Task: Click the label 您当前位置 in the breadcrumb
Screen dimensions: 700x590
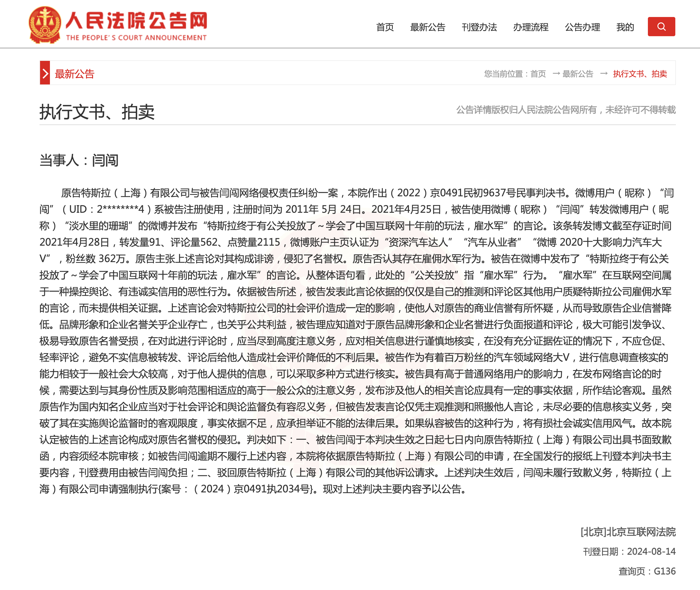Action: pos(503,73)
